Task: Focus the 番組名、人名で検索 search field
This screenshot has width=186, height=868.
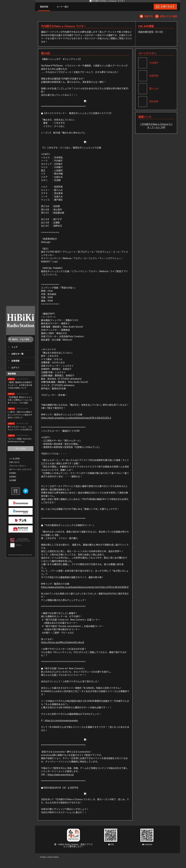Action: tap(21, 339)
